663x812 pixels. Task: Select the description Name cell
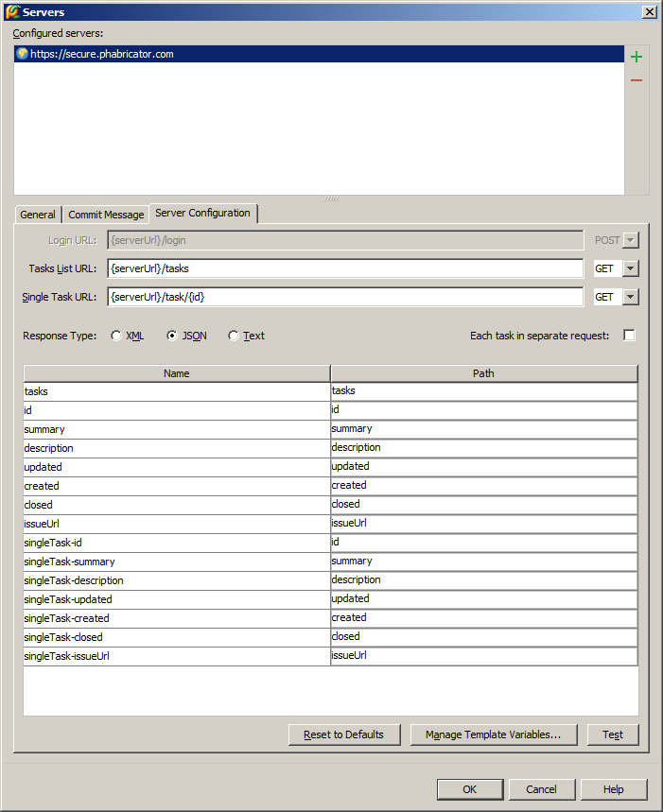tap(177, 448)
